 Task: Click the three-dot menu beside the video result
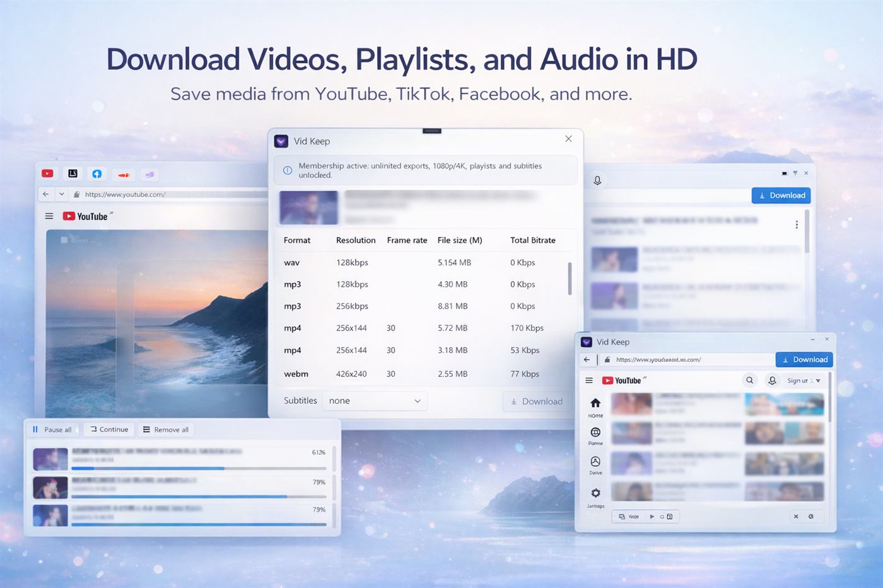click(797, 224)
